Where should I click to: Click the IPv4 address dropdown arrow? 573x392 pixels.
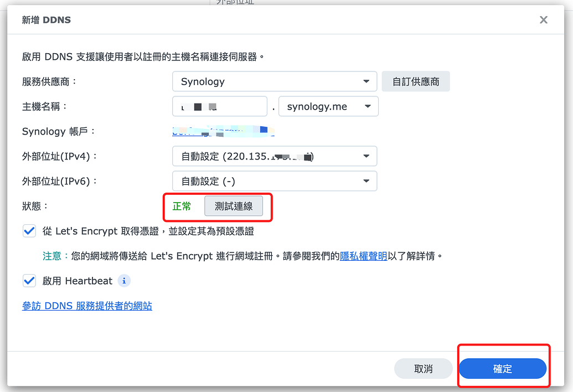[x=367, y=156]
